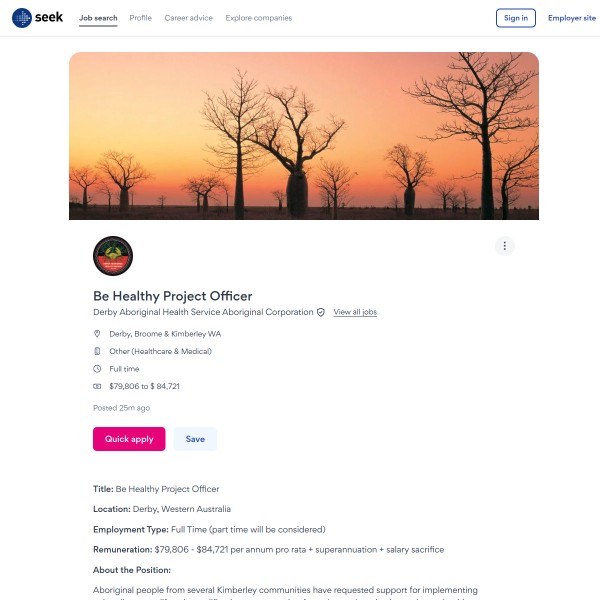Click the money icon beside salary
The height and width of the screenshot is (600, 600).
click(x=97, y=386)
